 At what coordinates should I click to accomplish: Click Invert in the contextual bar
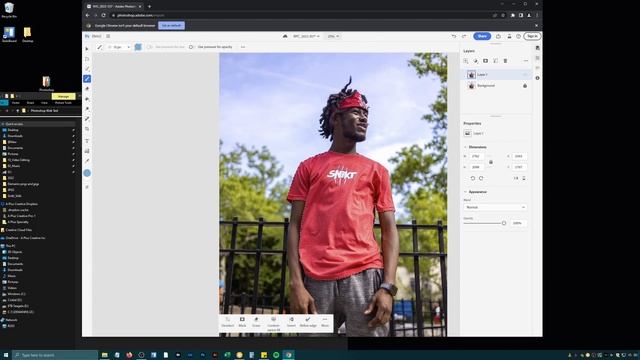pyautogui.click(x=291, y=322)
